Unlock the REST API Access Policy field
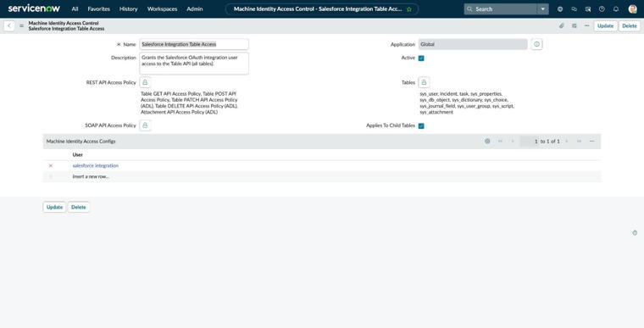The image size is (644, 328). (145, 82)
